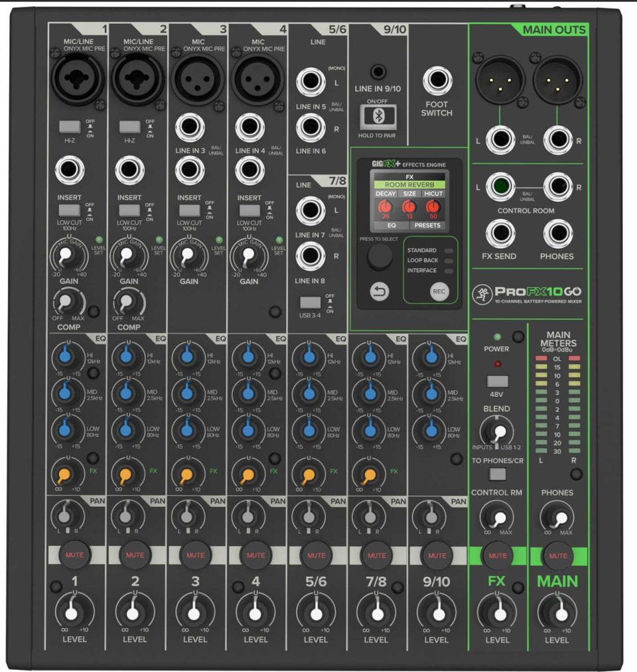Click the STANDARD mode indicator
Image resolution: width=637 pixels, height=672 pixels.
[x=449, y=251]
